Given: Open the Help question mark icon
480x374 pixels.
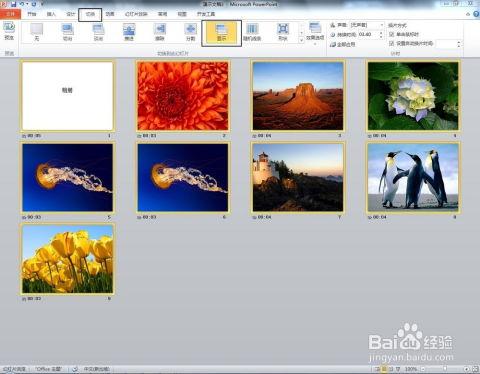Looking at the screenshot, I should point(476,14).
